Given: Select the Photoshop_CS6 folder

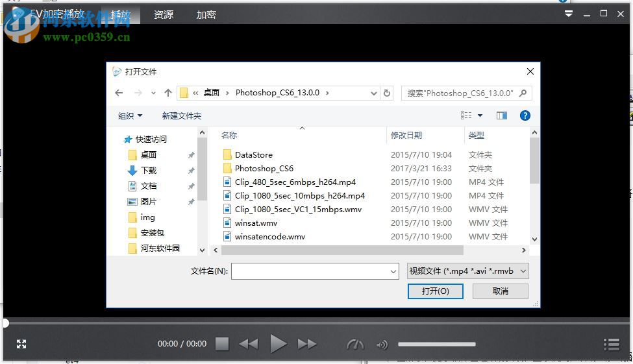Looking at the screenshot, I should pos(264,168).
